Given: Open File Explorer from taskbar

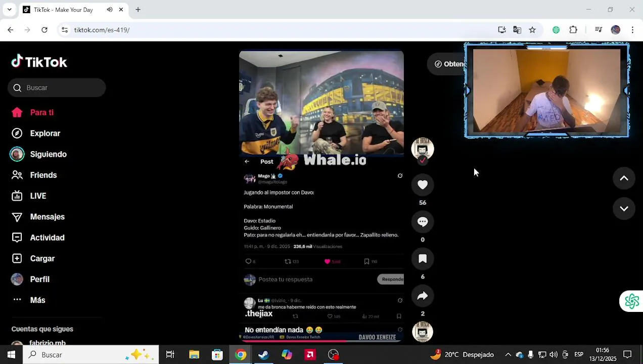Looking at the screenshot, I should point(194,355).
